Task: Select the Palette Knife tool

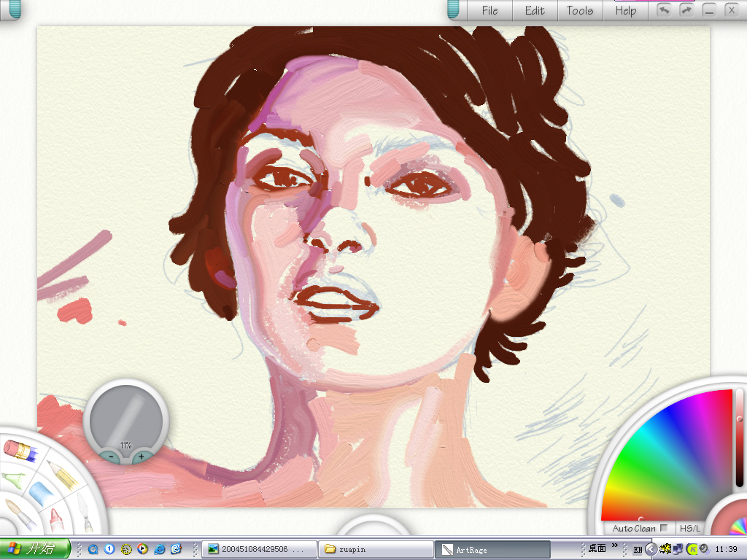Action: point(85,511)
